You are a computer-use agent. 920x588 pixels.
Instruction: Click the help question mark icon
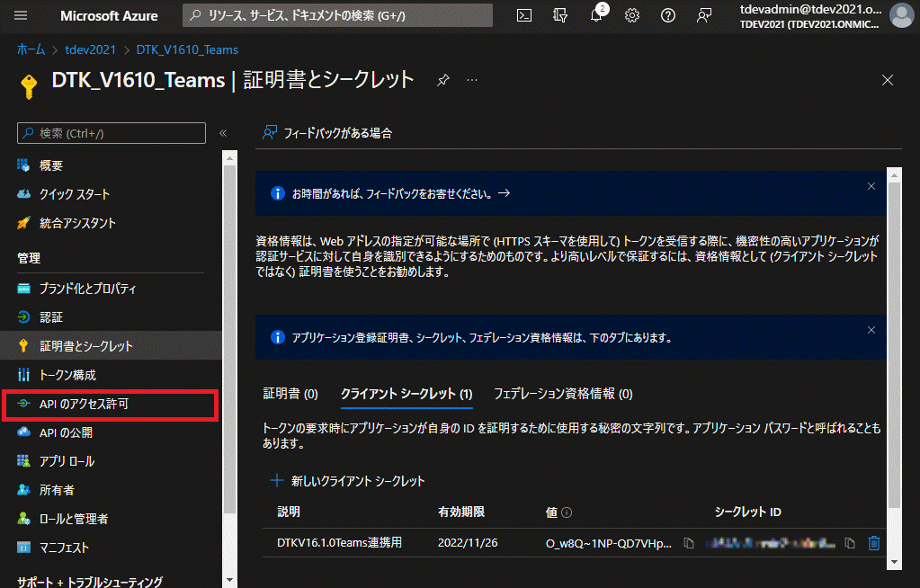(668, 15)
